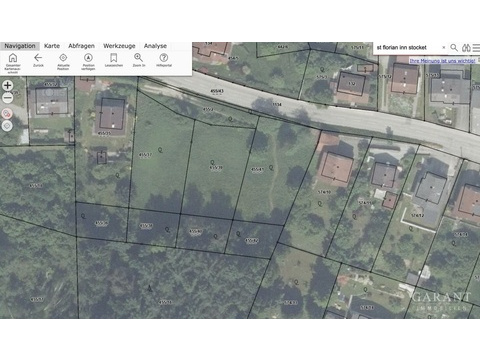Zoom in with the plus map button

tap(7, 85)
